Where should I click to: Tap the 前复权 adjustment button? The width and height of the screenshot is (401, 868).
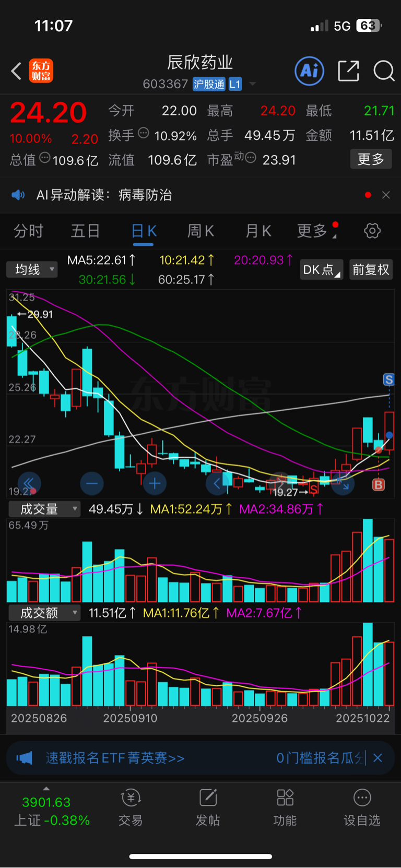tap(371, 269)
